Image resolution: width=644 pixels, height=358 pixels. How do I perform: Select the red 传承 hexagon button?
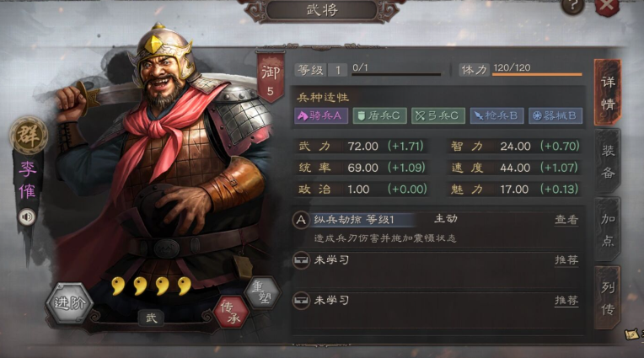tap(231, 313)
